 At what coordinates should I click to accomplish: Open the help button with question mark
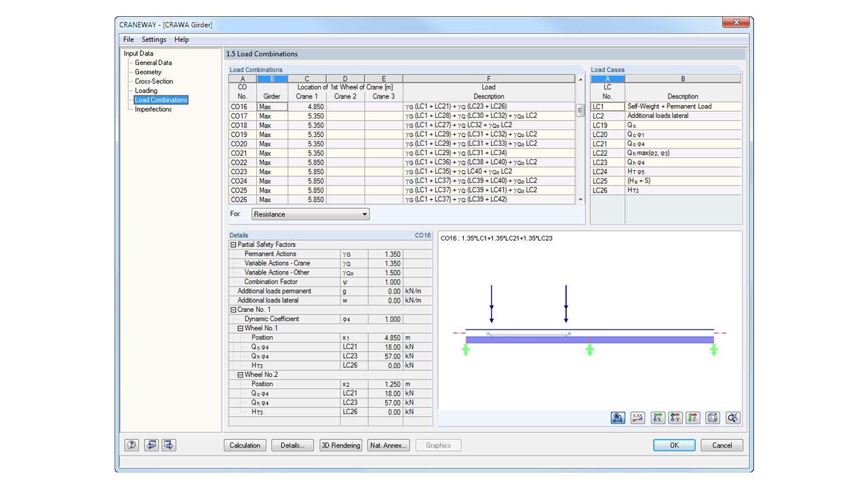(132, 445)
